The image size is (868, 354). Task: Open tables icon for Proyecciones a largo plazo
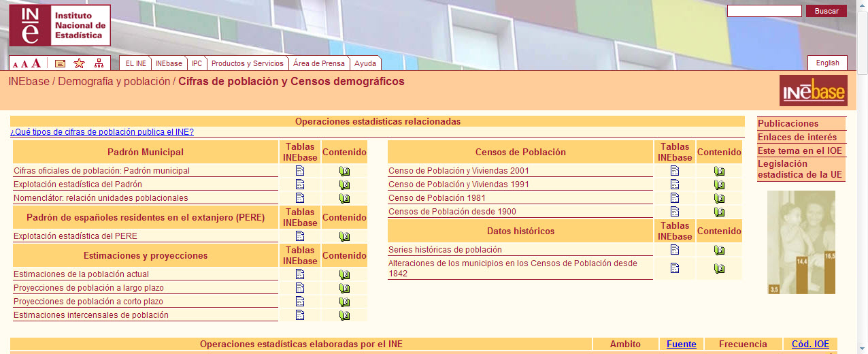(x=300, y=288)
